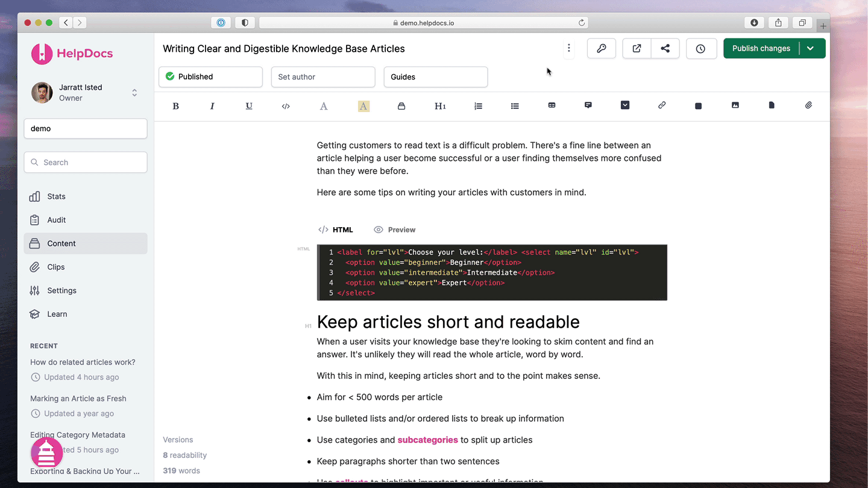Open recent article 'How do related articles work?'
Image resolution: width=868 pixels, height=488 pixels.
(83, 362)
